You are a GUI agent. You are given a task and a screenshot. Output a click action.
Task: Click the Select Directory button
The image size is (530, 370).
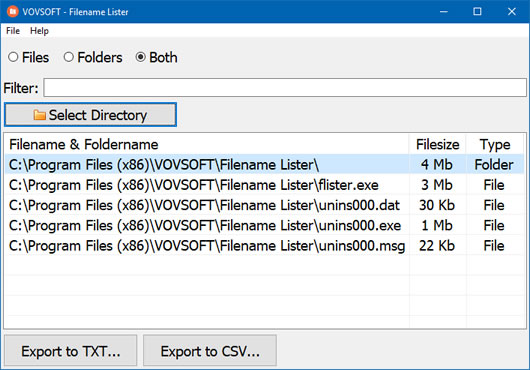tap(90, 115)
